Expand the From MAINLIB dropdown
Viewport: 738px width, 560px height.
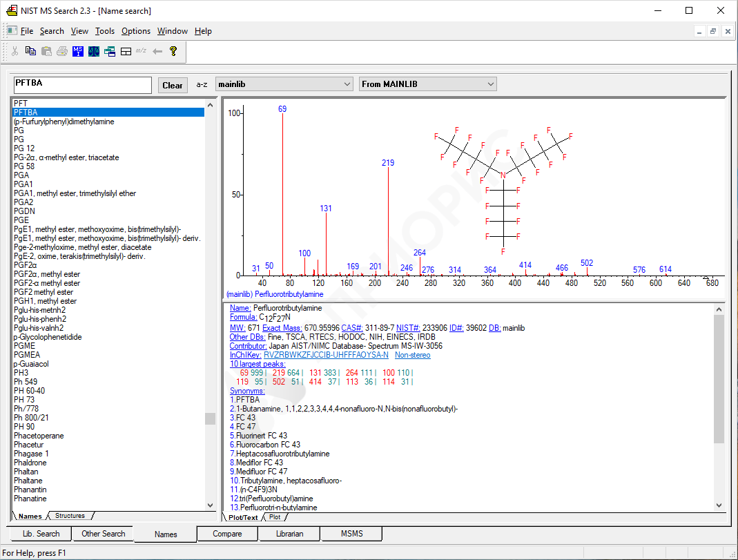point(427,84)
